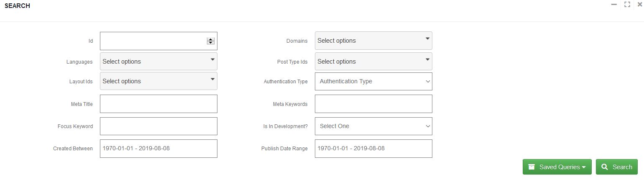Click the Id field spinner arrows
The width and height of the screenshot is (644, 180).
(x=211, y=41)
